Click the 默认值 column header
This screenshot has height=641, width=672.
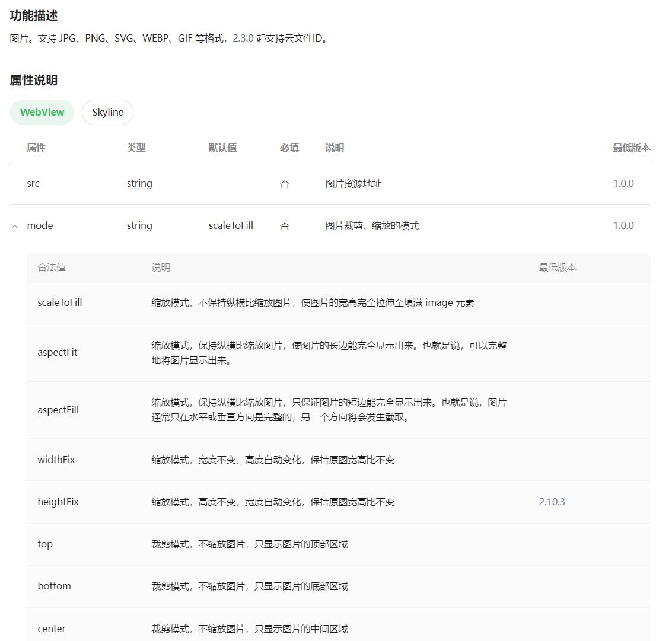(223, 148)
